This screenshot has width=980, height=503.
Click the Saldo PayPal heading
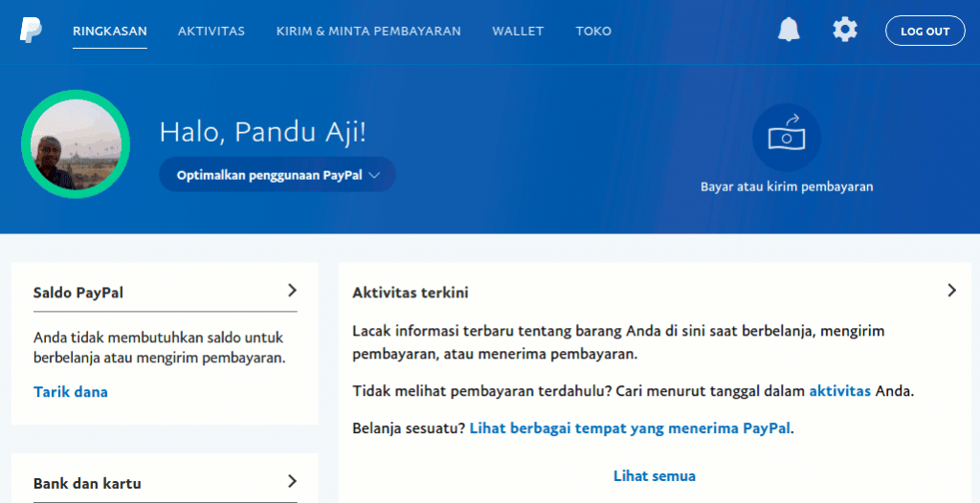78,293
